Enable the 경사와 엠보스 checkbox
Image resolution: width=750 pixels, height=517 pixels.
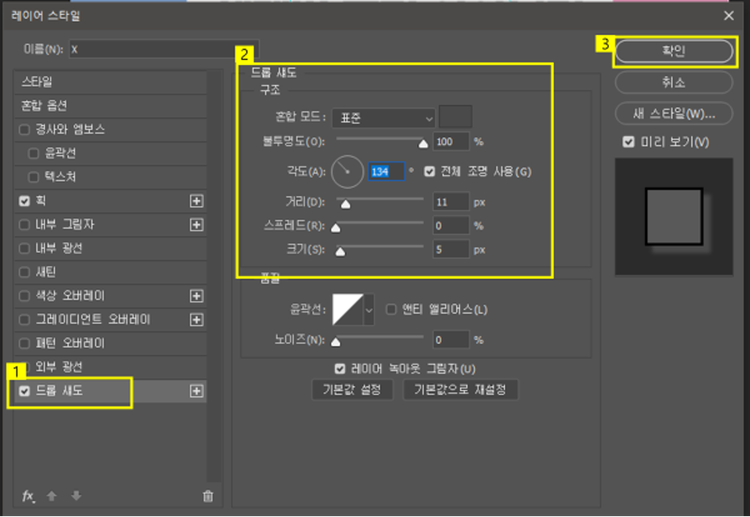tap(24, 130)
